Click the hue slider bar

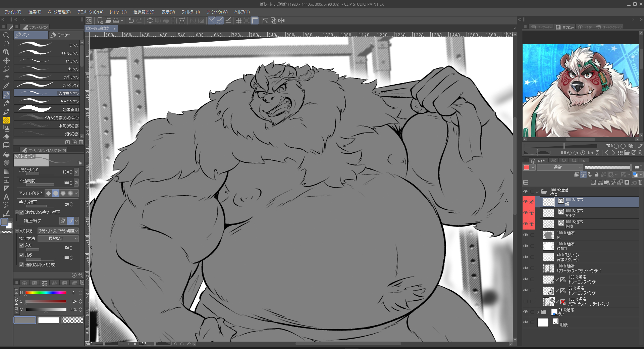click(46, 293)
